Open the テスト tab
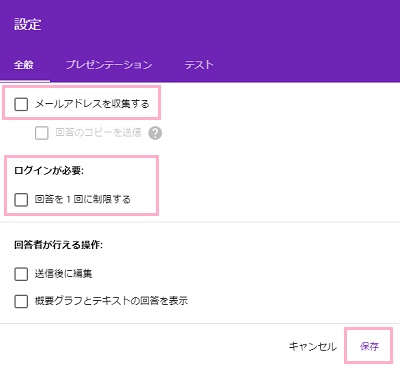The width and height of the screenshot is (400, 369). click(x=199, y=64)
